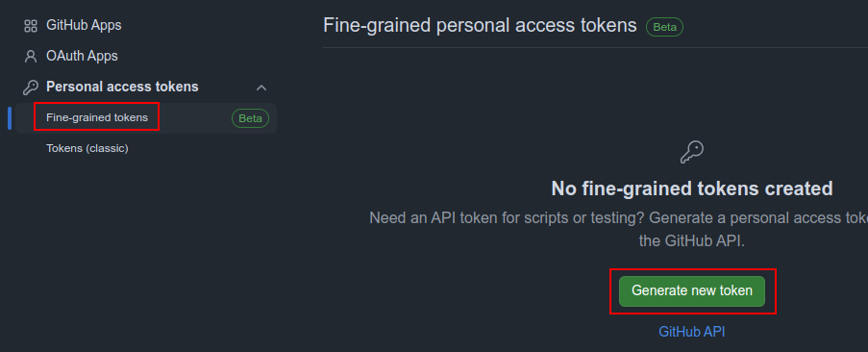Open the OAuth Apps settings page
Viewport: 868px width, 352px height.
coord(82,56)
